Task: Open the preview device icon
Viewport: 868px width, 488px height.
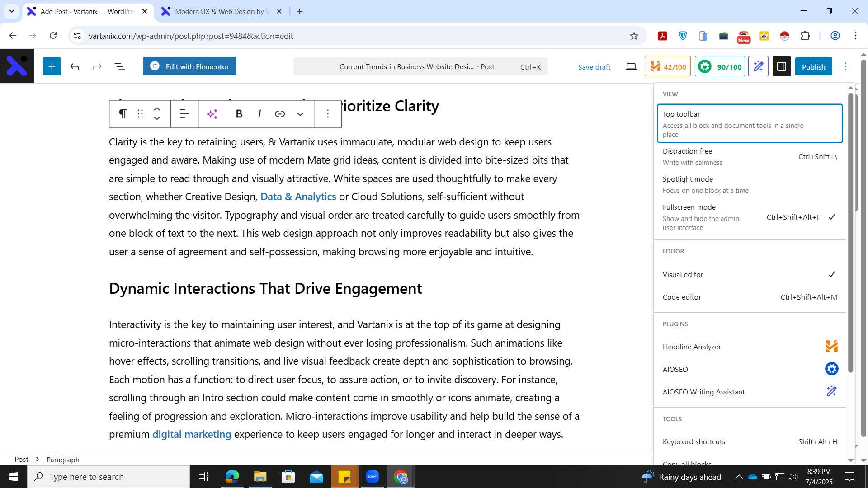Action: (631, 66)
